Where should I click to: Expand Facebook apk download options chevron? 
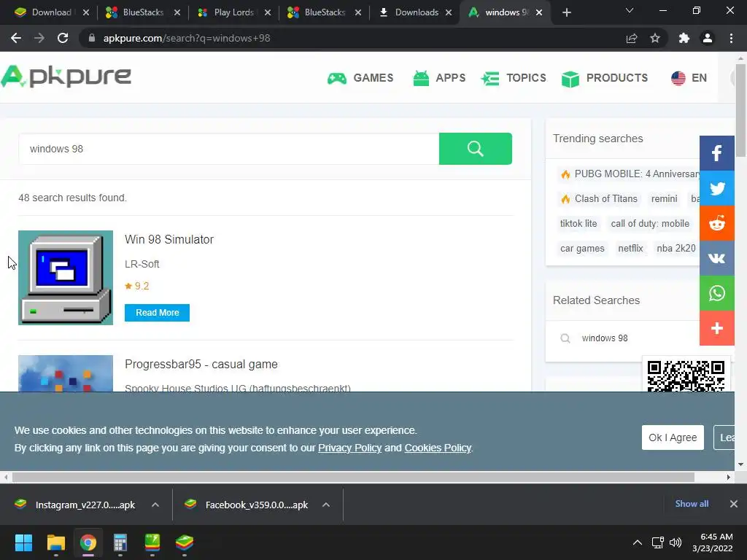point(326,505)
